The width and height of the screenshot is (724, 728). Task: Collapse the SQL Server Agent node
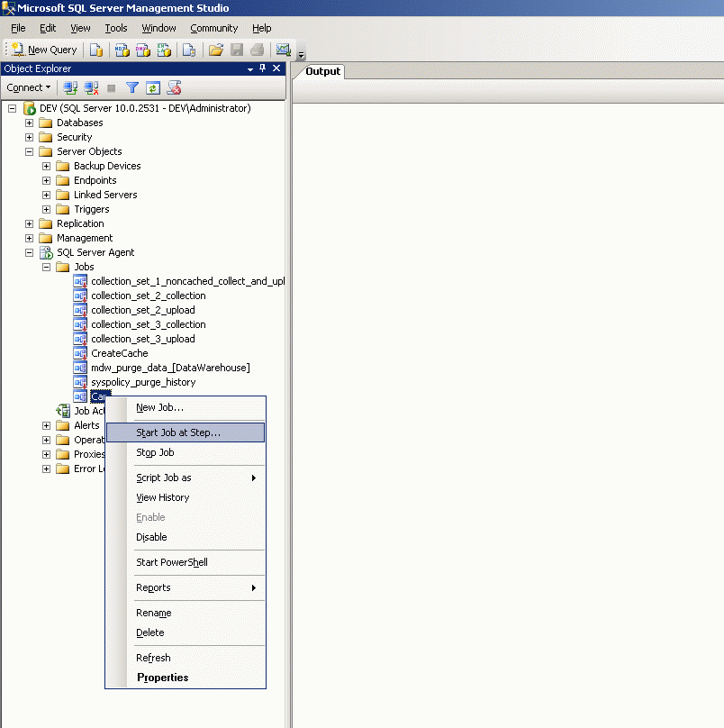pos(29,252)
